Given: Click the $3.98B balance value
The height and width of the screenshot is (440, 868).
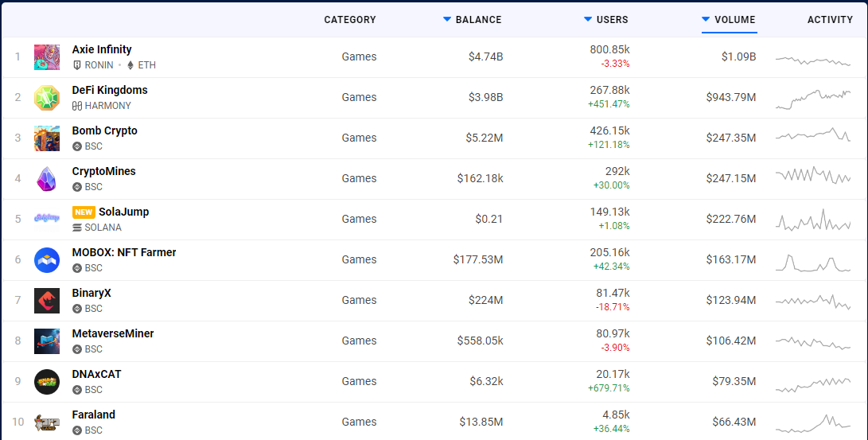Looking at the screenshot, I should pyautogui.click(x=485, y=97).
